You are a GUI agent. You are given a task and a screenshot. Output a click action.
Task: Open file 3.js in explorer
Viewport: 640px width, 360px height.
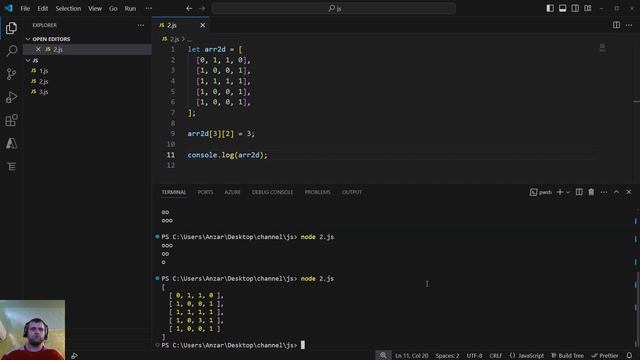click(x=44, y=92)
